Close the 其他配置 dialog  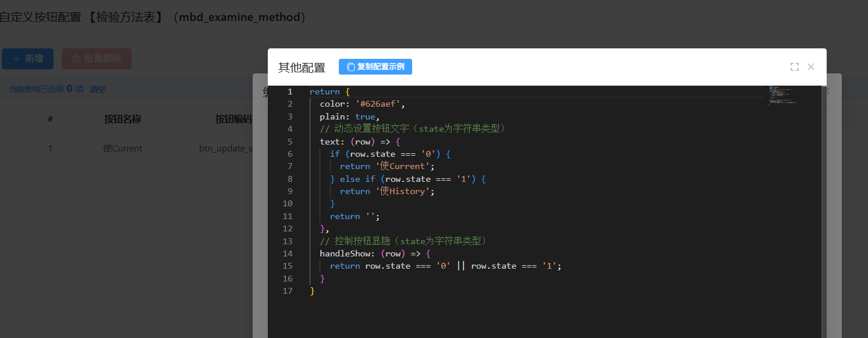click(811, 67)
